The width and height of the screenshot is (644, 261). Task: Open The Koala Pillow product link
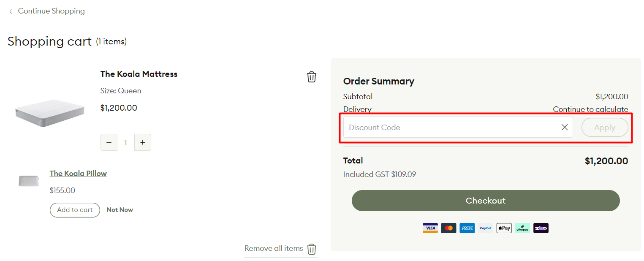pyautogui.click(x=78, y=173)
